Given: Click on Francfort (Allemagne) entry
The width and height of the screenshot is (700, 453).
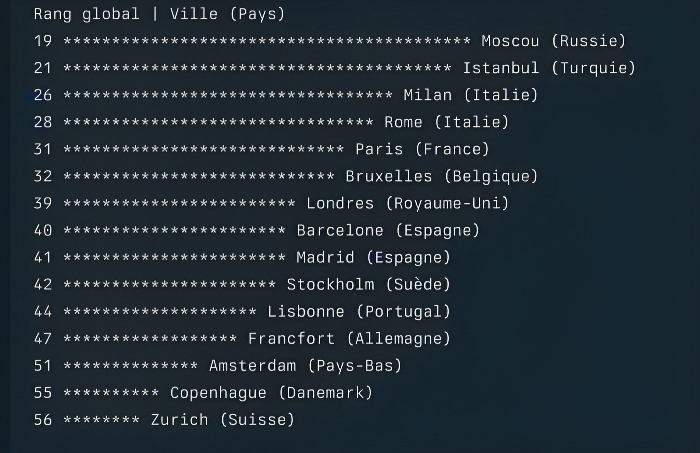Looking at the screenshot, I should pyautogui.click(x=349, y=338).
